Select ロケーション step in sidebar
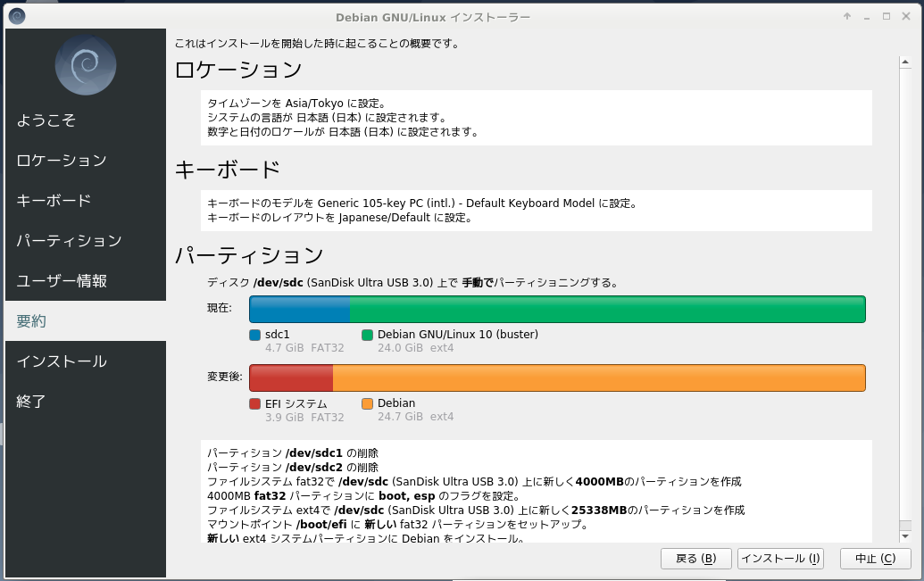The height and width of the screenshot is (581, 924). click(x=62, y=161)
